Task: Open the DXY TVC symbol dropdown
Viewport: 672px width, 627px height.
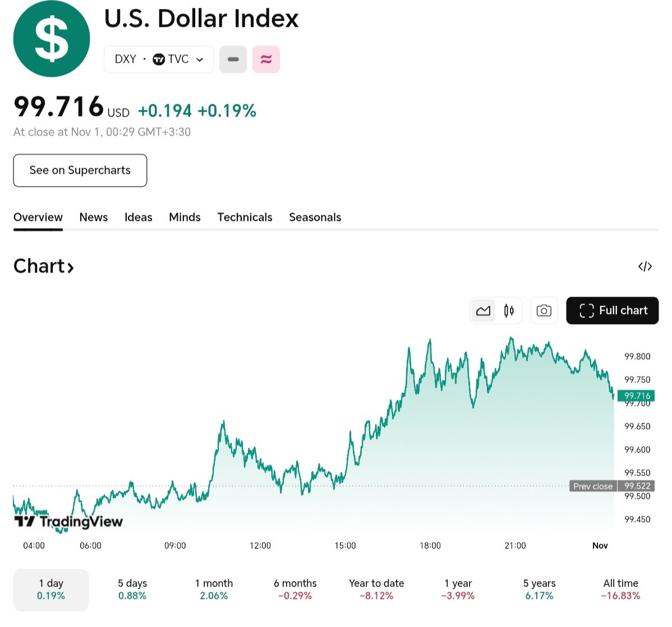Action: click(159, 59)
